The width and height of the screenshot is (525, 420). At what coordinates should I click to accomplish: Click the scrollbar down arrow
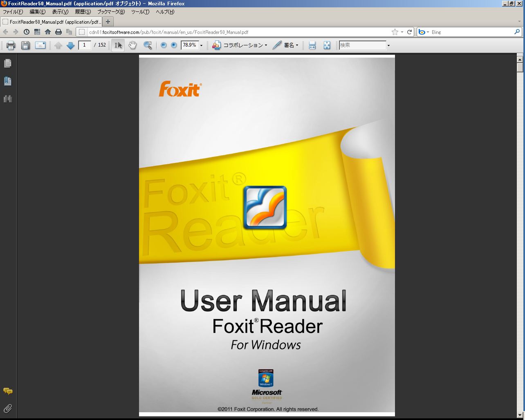click(x=520, y=416)
